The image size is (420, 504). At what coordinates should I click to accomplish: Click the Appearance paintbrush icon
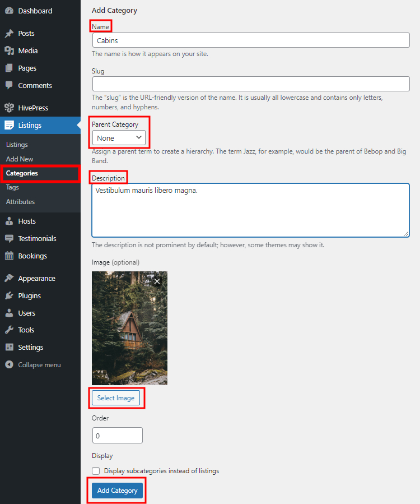(x=10, y=278)
